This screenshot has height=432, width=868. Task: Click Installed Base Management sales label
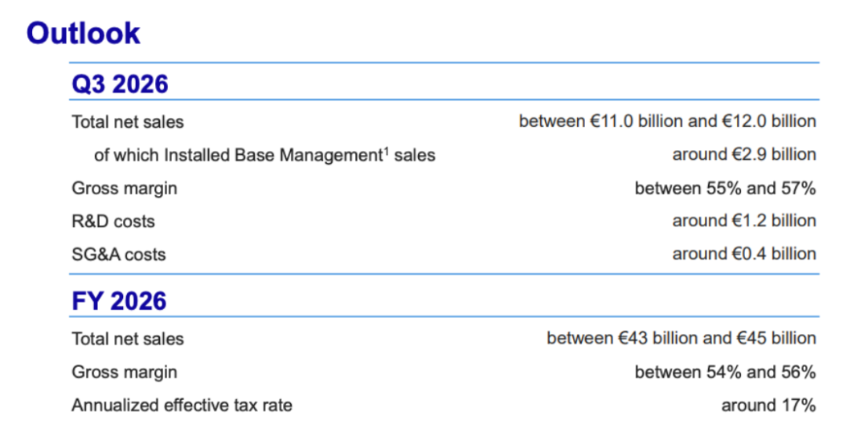264,156
